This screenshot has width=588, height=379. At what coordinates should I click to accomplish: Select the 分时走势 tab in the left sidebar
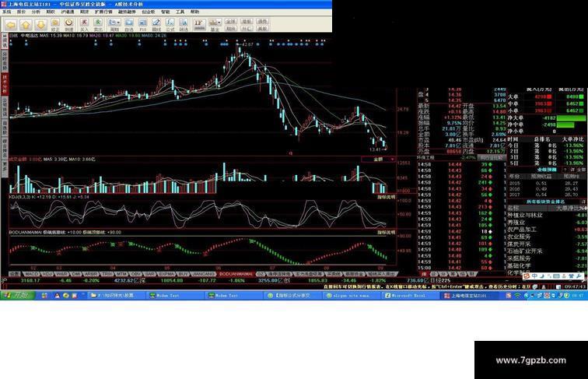click(x=5, y=61)
